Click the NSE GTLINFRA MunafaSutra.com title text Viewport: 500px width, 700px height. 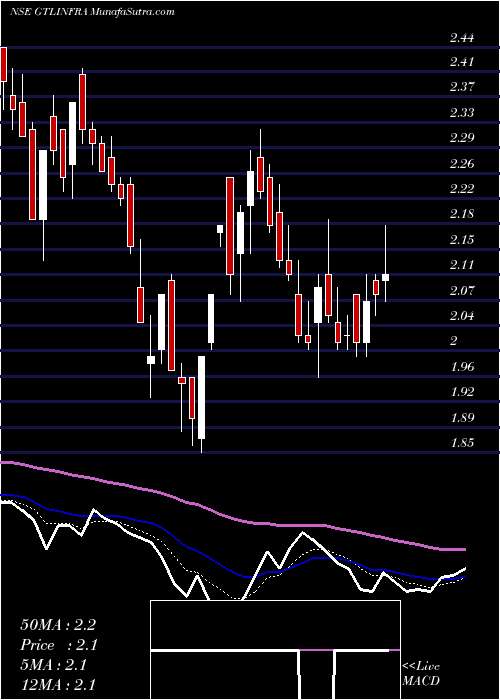point(92,12)
